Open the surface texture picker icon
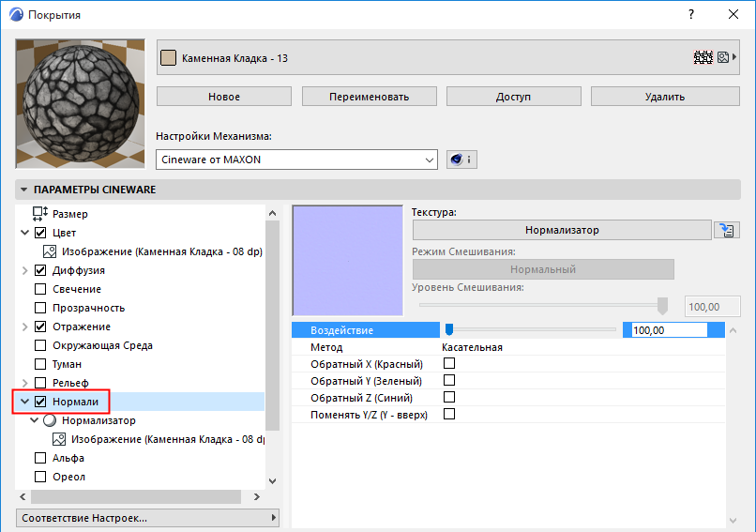 [x=723, y=57]
